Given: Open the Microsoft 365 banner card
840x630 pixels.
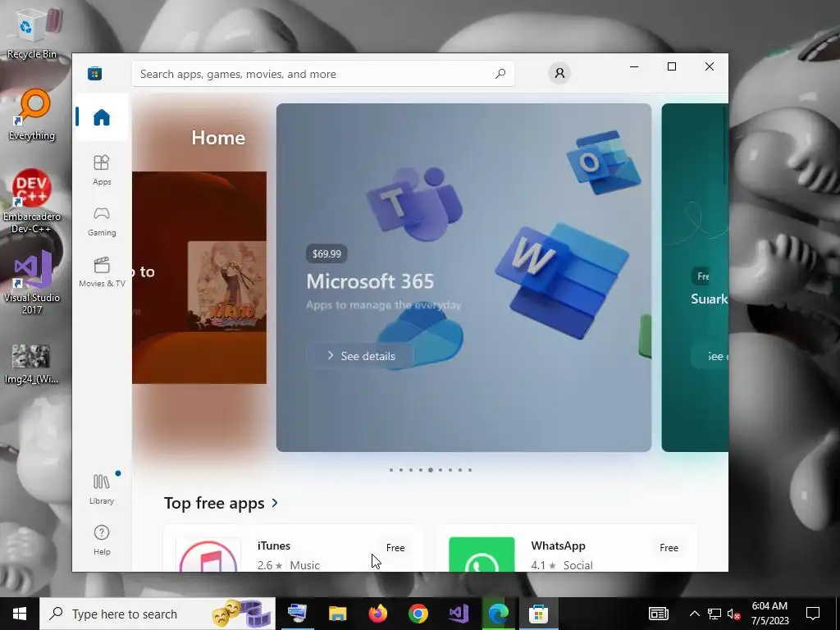Looking at the screenshot, I should [x=464, y=277].
